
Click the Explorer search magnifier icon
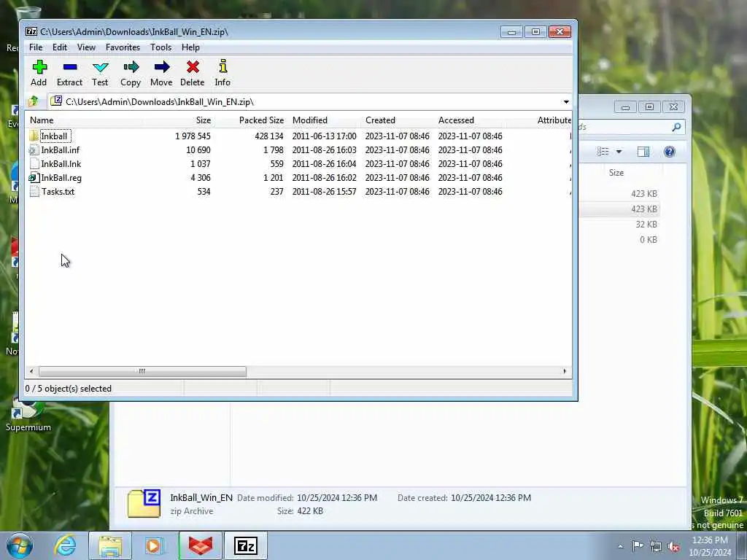(676, 127)
